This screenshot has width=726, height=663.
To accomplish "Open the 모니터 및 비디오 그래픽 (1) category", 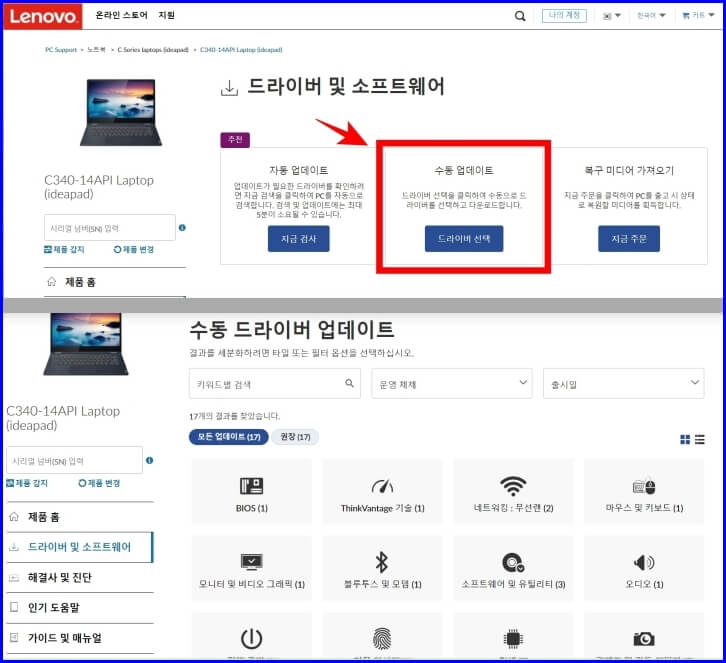I will [x=252, y=569].
